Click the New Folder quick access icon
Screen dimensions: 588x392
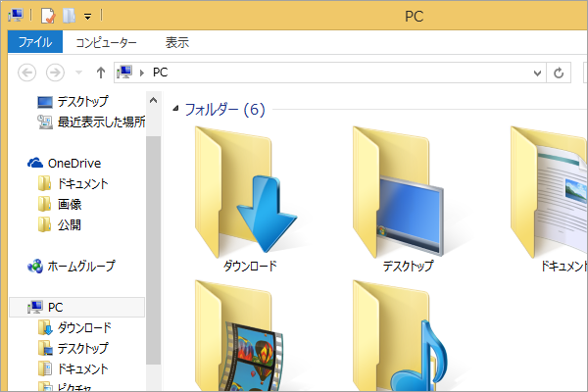click(69, 16)
